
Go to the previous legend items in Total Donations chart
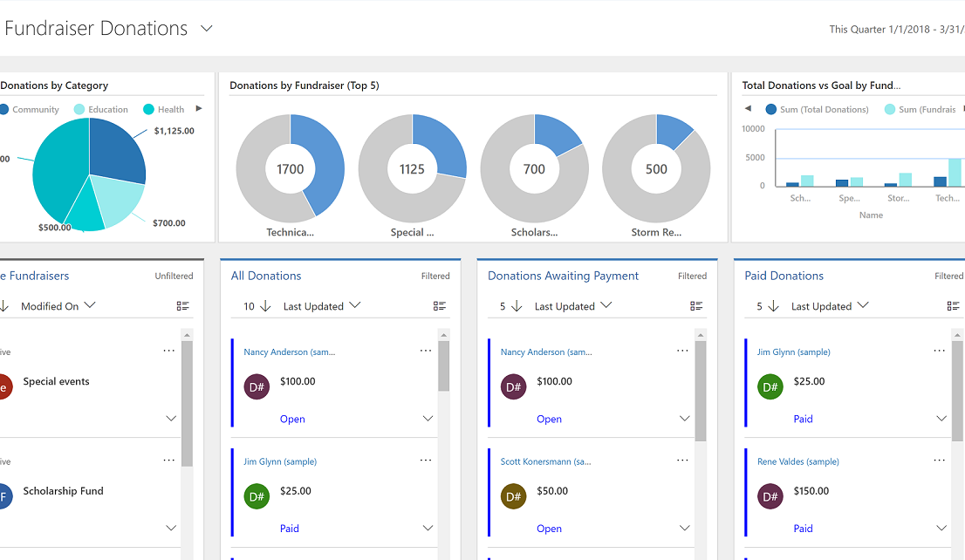(748, 108)
